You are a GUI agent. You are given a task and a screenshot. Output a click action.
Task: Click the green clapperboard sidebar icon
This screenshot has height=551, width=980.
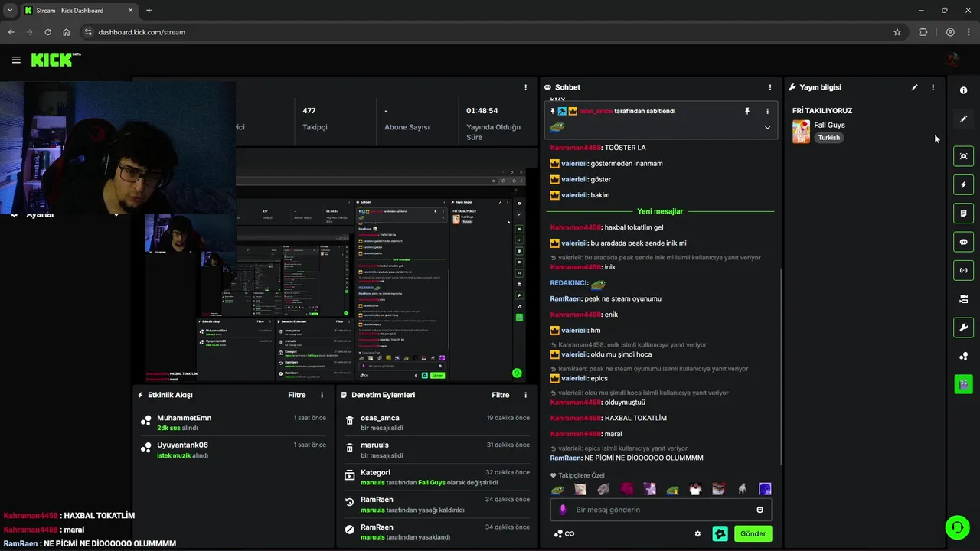coord(963,383)
